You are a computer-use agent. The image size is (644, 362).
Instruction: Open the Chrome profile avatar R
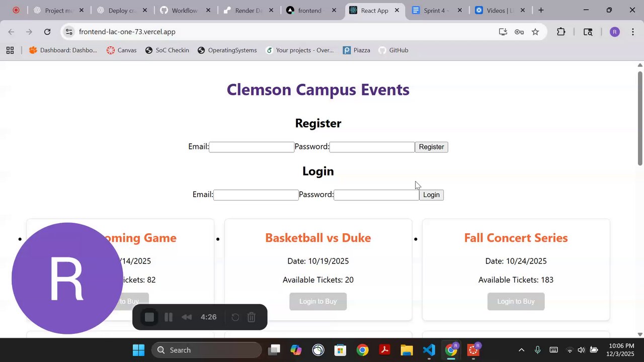(614, 32)
